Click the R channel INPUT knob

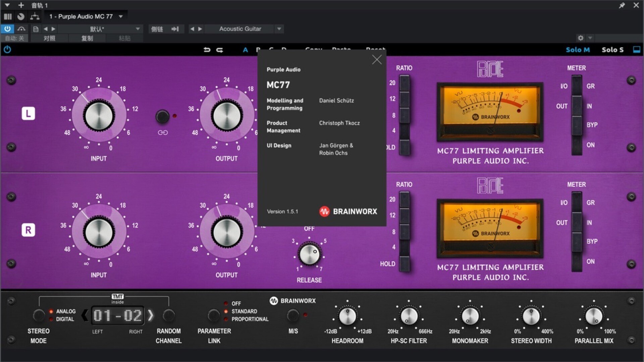99,232
